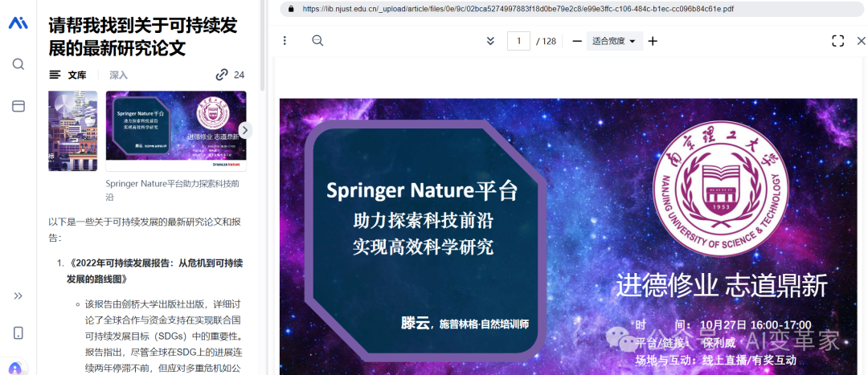Click the PDF URL address bar
The image size is (868, 375).
tap(572, 9)
